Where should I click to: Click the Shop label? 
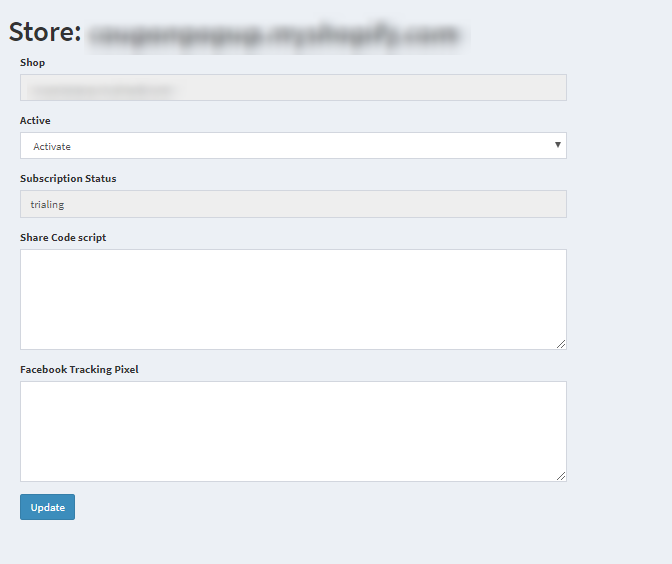[x=33, y=63]
